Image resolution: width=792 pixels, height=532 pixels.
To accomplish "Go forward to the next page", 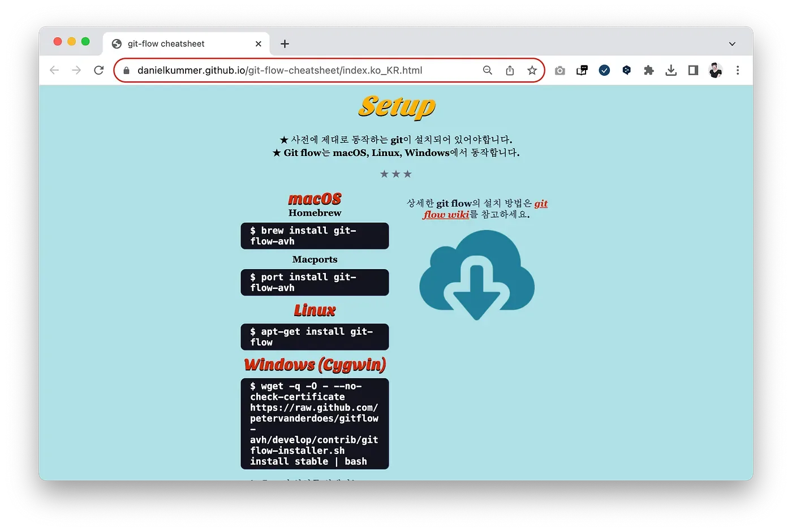I will tap(76, 70).
